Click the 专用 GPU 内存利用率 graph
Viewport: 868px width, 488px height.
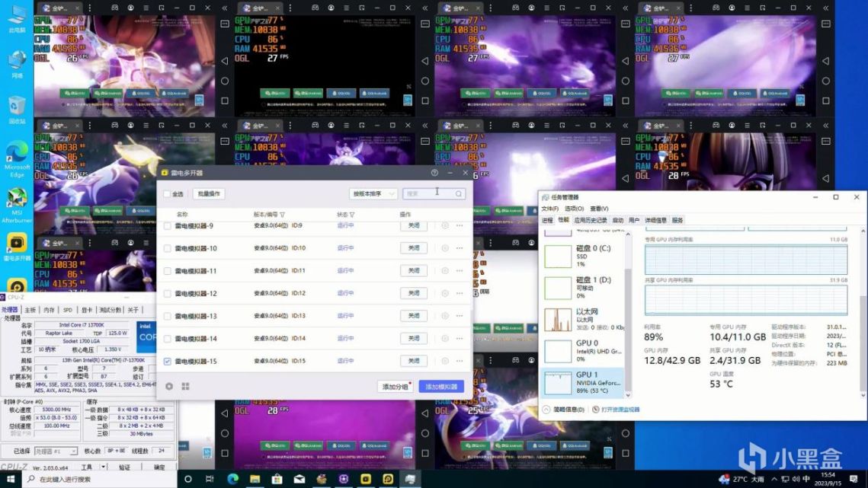[745, 259]
